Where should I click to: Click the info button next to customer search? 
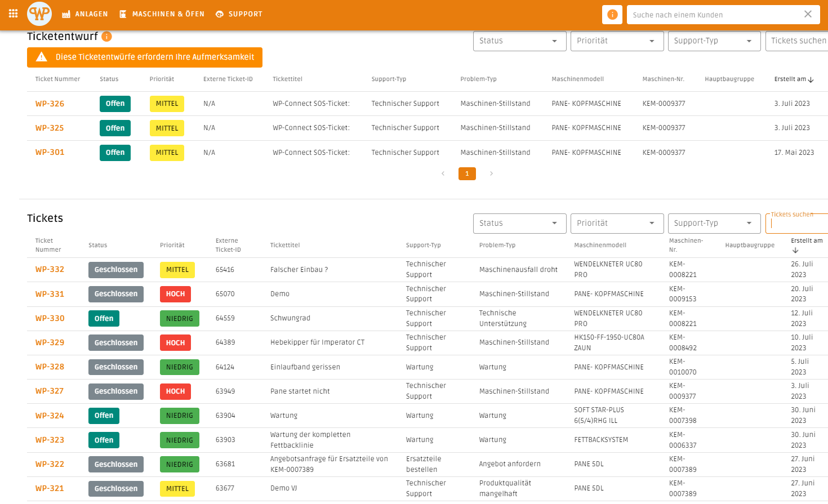(x=612, y=15)
